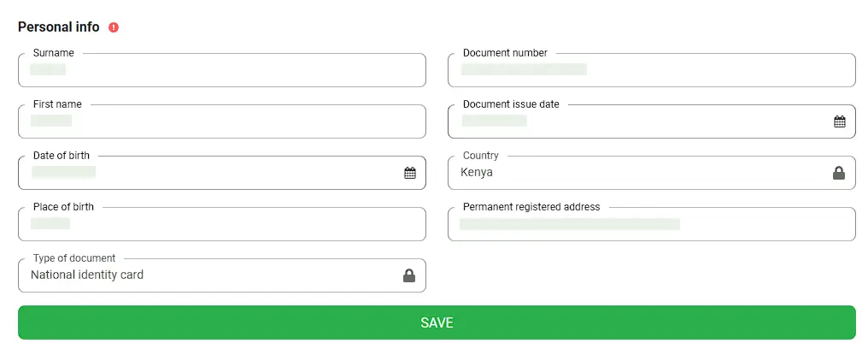The width and height of the screenshot is (868, 355).
Task: Click the Personal info section heading
Action: pyautogui.click(x=59, y=27)
